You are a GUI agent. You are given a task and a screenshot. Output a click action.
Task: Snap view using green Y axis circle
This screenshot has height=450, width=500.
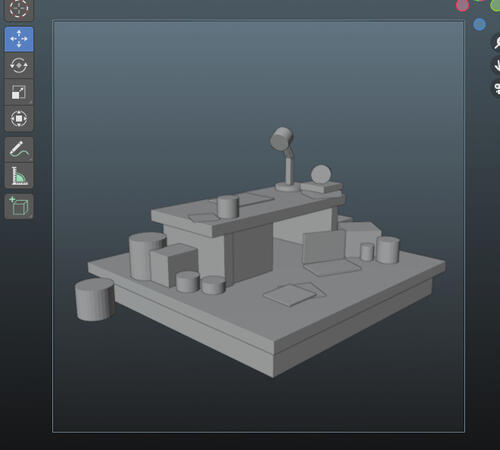pyautogui.click(x=495, y=5)
